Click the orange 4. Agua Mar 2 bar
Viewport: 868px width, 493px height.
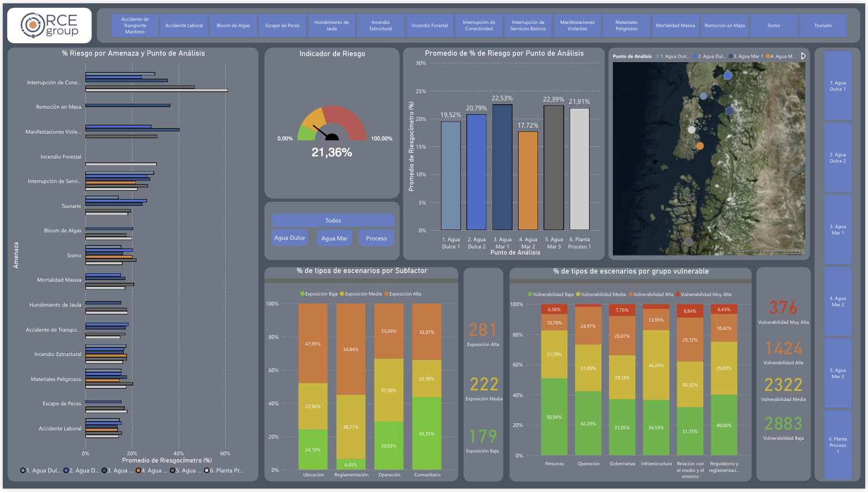point(527,181)
